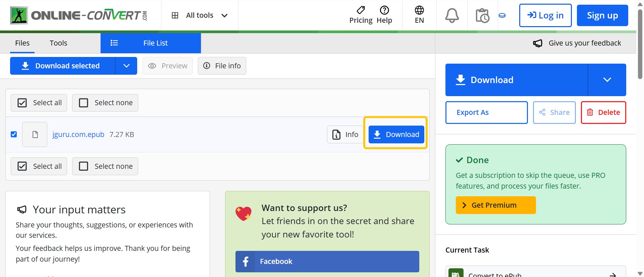Click the globe language icon
Screen dimensions: 644x277
coord(419,10)
